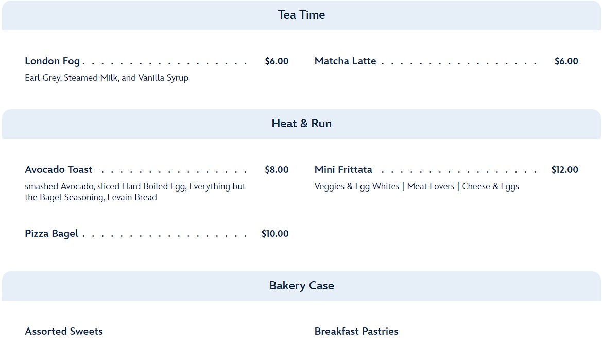Screen dimensions: 602x364
Task: Click the Pizza Bagel $10.00 price
Action: 275,234
